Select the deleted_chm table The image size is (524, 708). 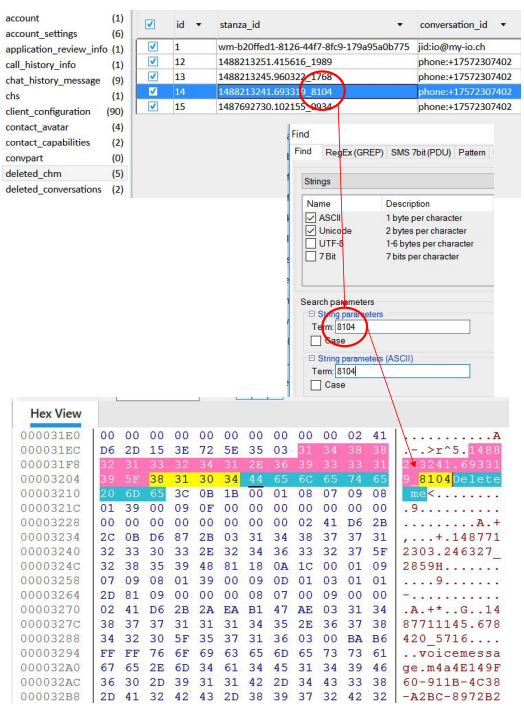pos(64,174)
